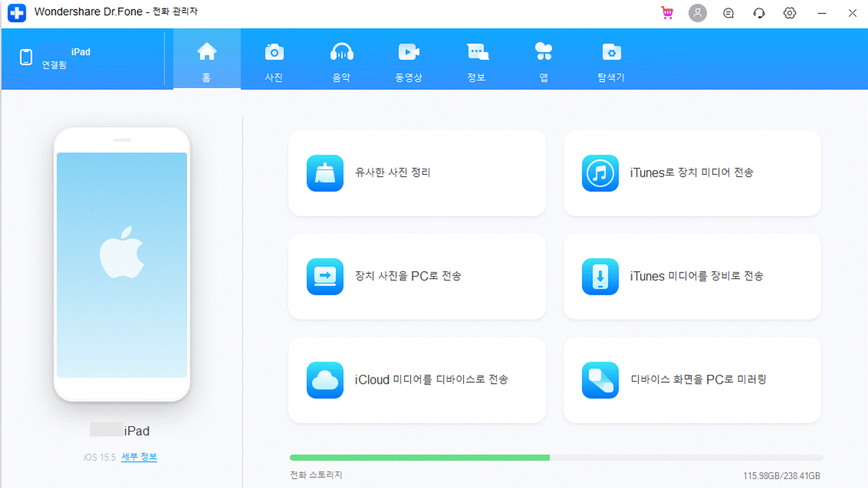The width and height of the screenshot is (868, 488).
Task: Open iTunes로 장치 미디어 전송 card text
Action: pyautogui.click(x=692, y=173)
